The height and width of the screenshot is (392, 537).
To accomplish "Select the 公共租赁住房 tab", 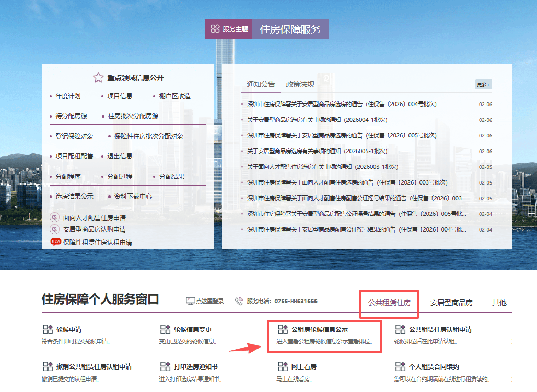I will pos(389,302).
